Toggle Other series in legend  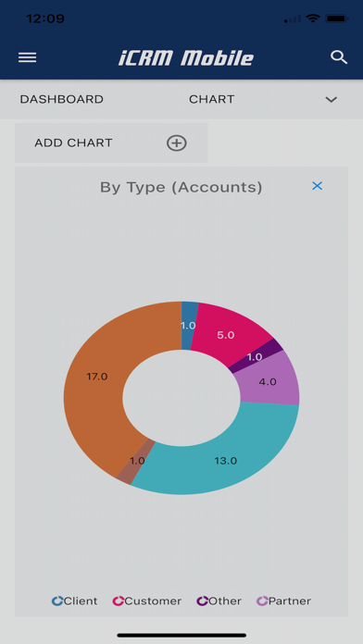(x=219, y=601)
